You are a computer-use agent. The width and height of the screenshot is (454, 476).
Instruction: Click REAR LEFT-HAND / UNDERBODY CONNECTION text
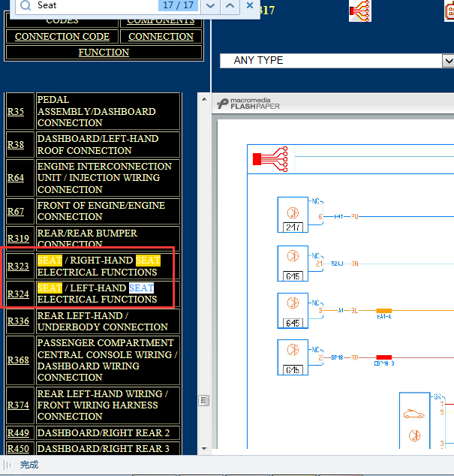coord(103,321)
